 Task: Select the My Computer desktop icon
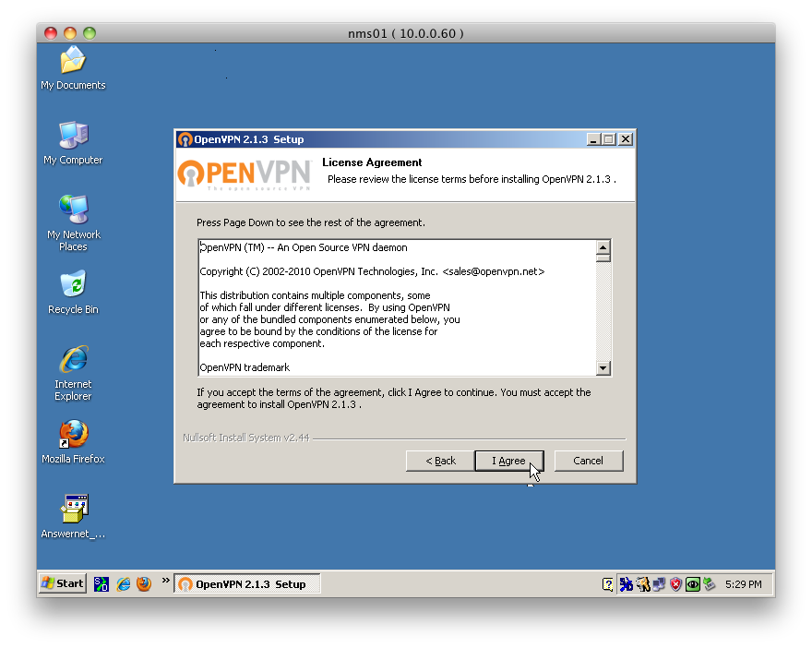(x=73, y=143)
